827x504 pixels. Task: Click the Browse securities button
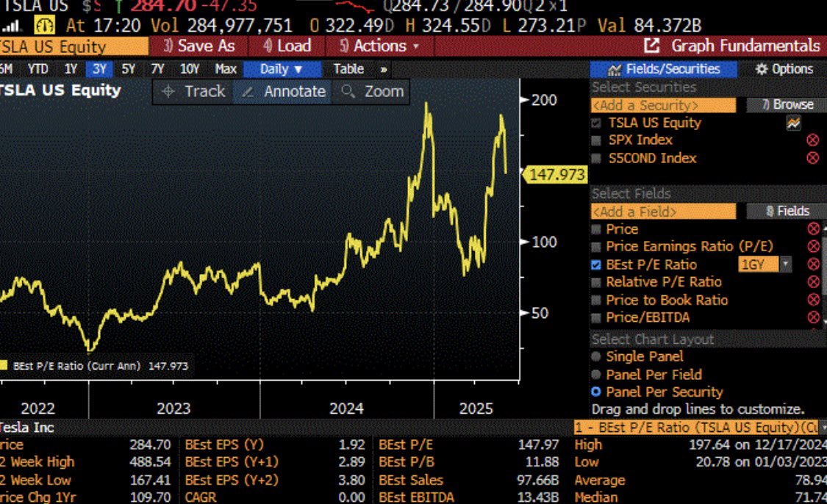(787, 105)
